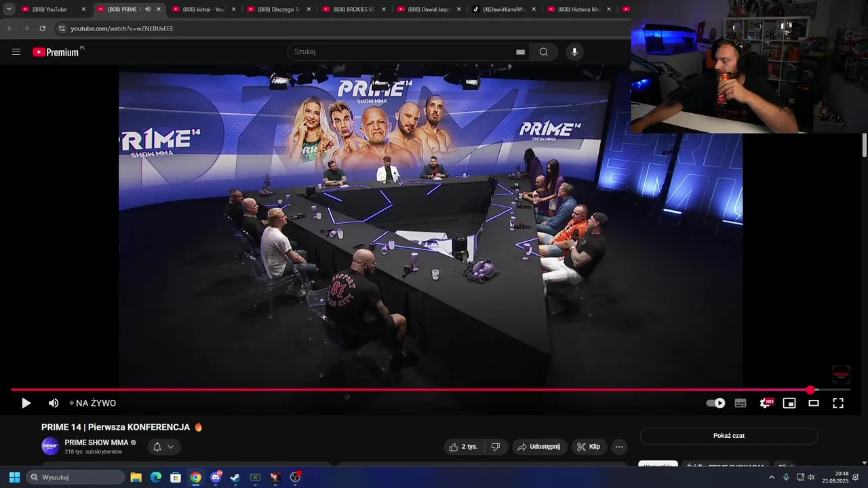Viewport: 868px width, 488px height.
Task: Switch to the (808) kichal tab
Action: click(x=203, y=9)
